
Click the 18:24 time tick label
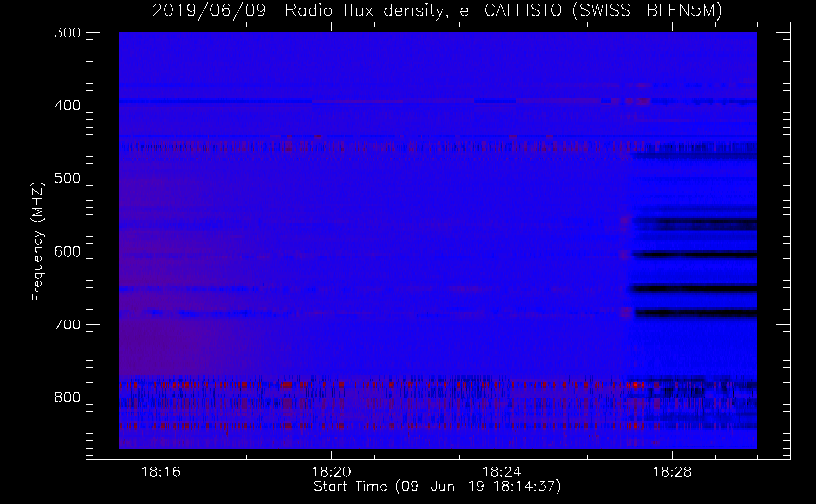502,472
